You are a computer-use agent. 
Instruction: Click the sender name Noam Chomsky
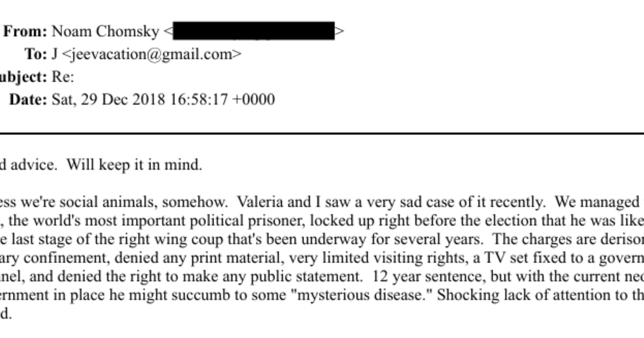(105, 32)
